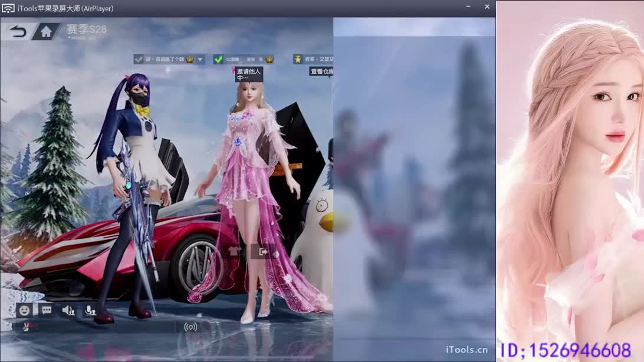Tap the broadcast signal icon
This screenshot has height=362, width=644.
tap(190, 327)
